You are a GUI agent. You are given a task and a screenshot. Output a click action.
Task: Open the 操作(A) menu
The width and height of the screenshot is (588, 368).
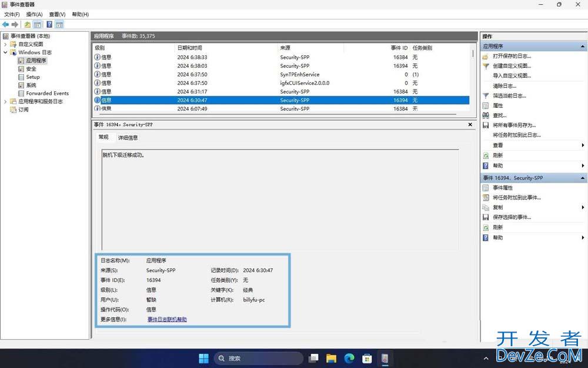coord(35,14)
